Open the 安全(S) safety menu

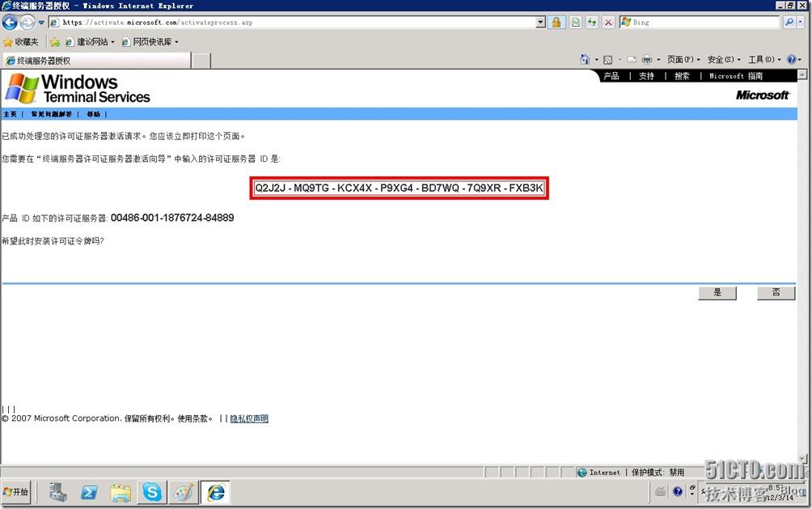724,60
